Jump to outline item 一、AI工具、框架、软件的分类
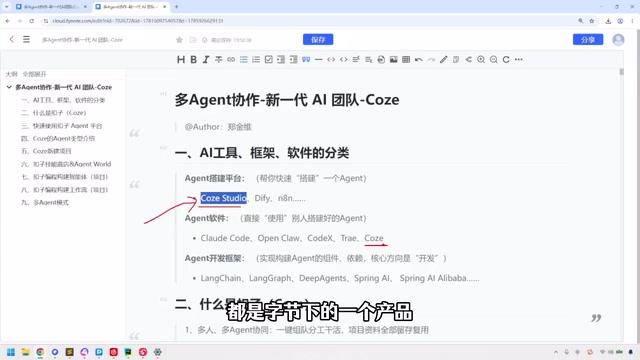The width and height of the screenshot is (640, 360). [x=63, y=100]
